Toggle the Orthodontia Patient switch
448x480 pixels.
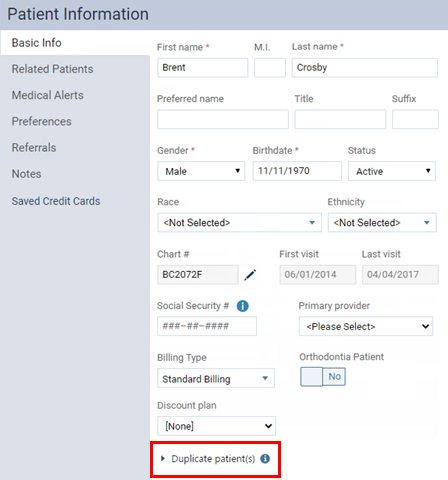pos(323,377)
